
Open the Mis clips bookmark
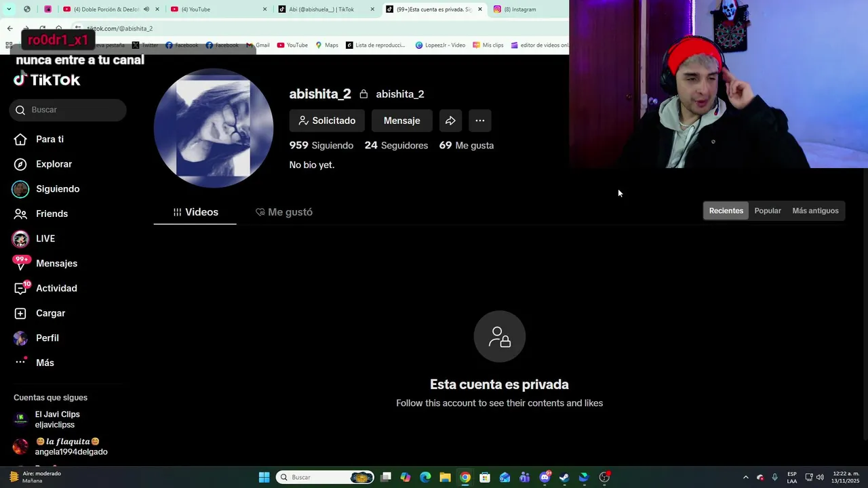pos(488,45)
